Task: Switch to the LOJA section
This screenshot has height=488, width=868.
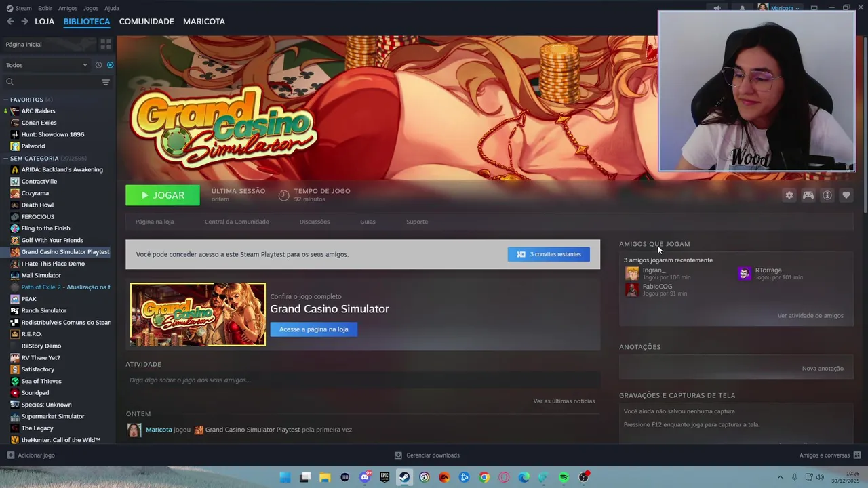Action: click(x=44, y=22)
